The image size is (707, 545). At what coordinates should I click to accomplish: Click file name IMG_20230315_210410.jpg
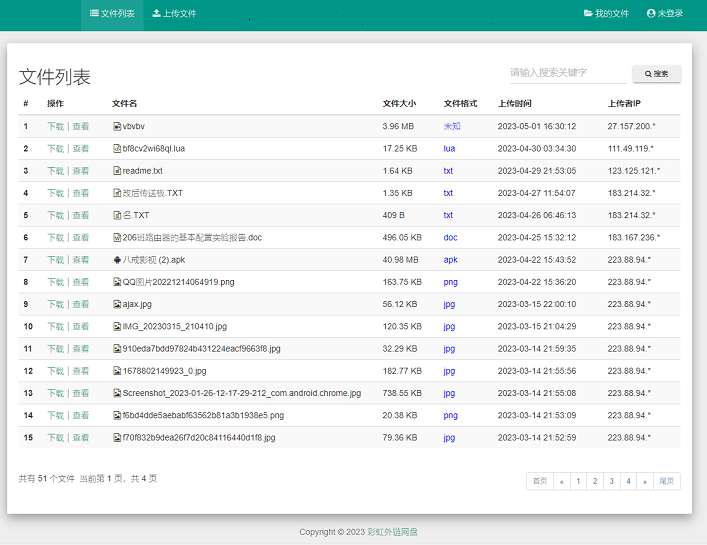[x=175, y=326]
